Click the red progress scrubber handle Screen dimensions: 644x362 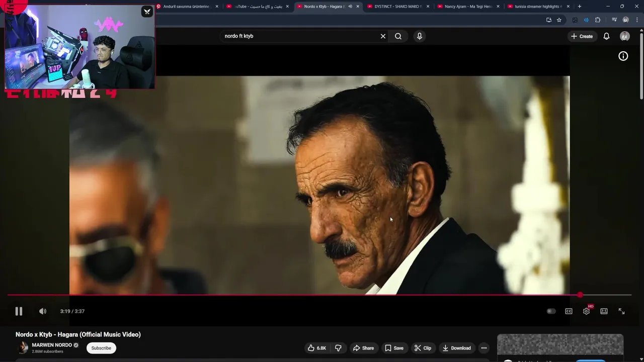tap(580, 295)
